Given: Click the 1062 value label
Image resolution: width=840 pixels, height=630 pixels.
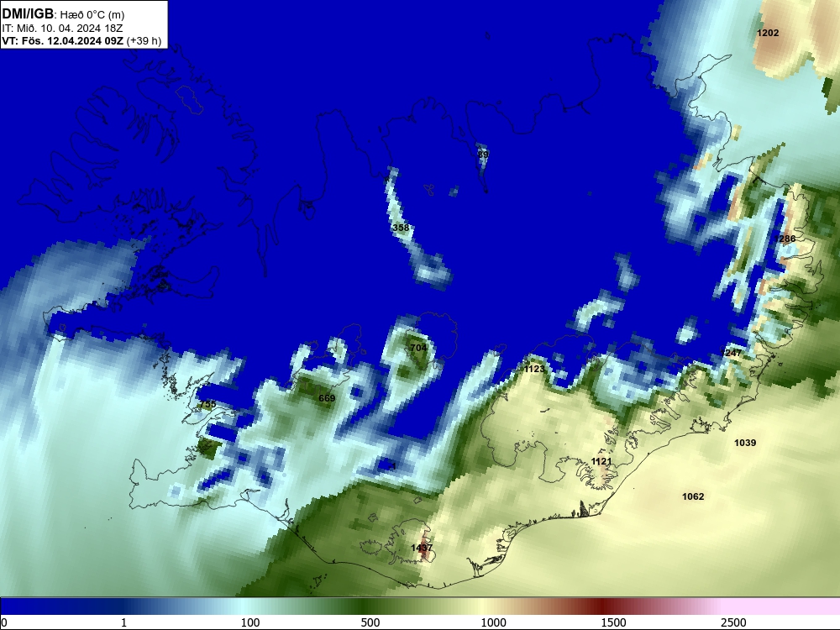Looking at the screenshot, I should [x=693, y=496].
